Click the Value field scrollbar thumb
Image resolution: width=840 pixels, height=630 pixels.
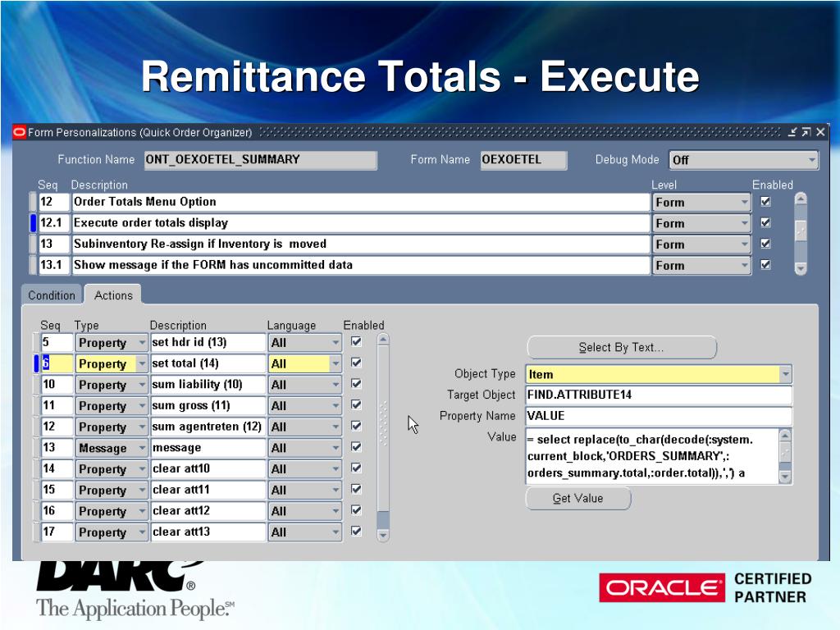(785, 453)
